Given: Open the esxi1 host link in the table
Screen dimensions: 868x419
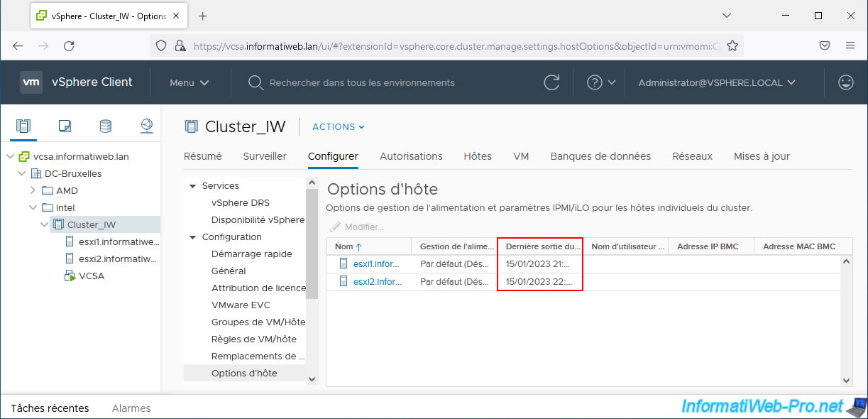Looking at the screenshot, I should [x=376, y=264].
